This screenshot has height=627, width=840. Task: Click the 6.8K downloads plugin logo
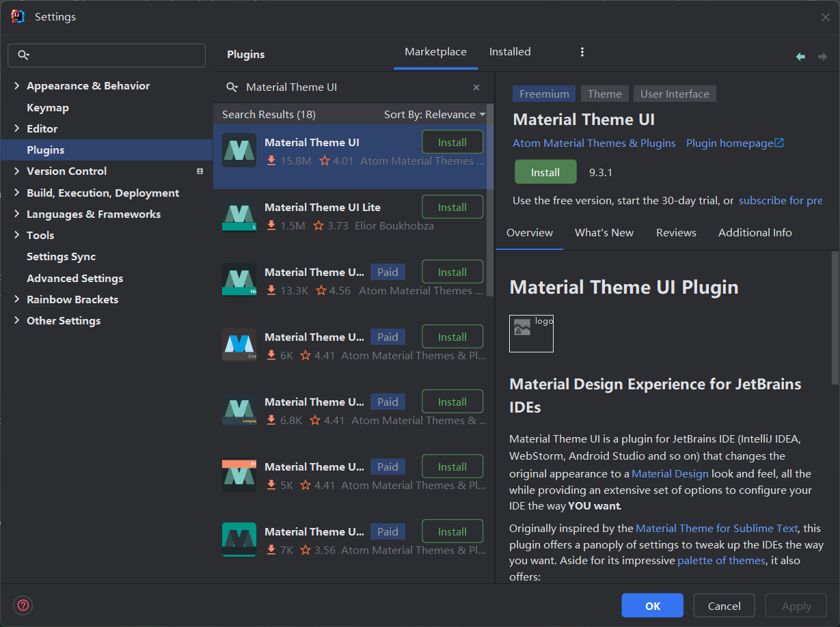pos(239,410)
